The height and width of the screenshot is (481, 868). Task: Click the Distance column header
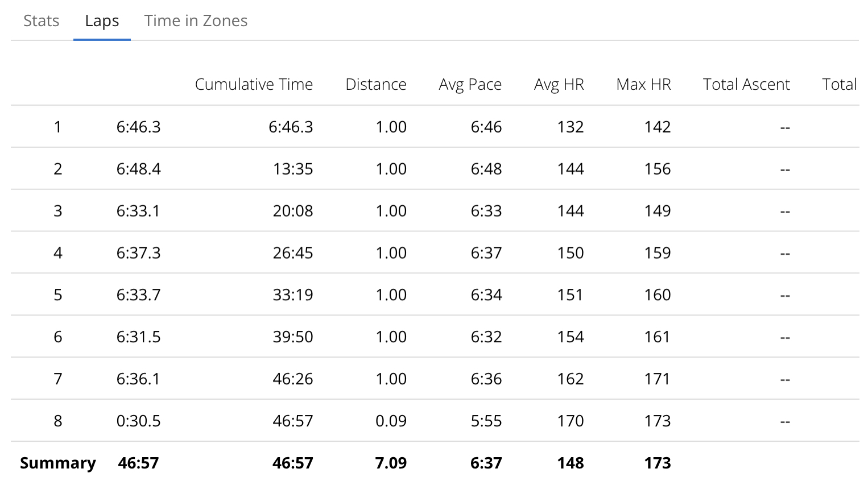tap(375, 85)
